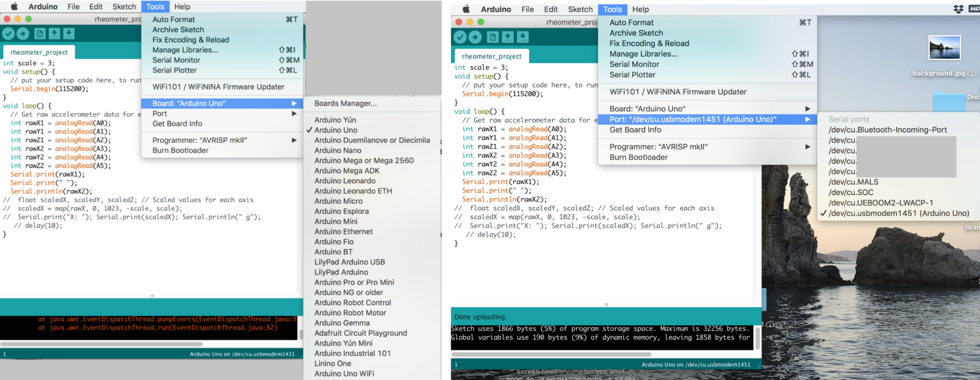Screen dimensions: 980x380
Task: Open Apple menu in left screenshot
Action: [14, 6]
